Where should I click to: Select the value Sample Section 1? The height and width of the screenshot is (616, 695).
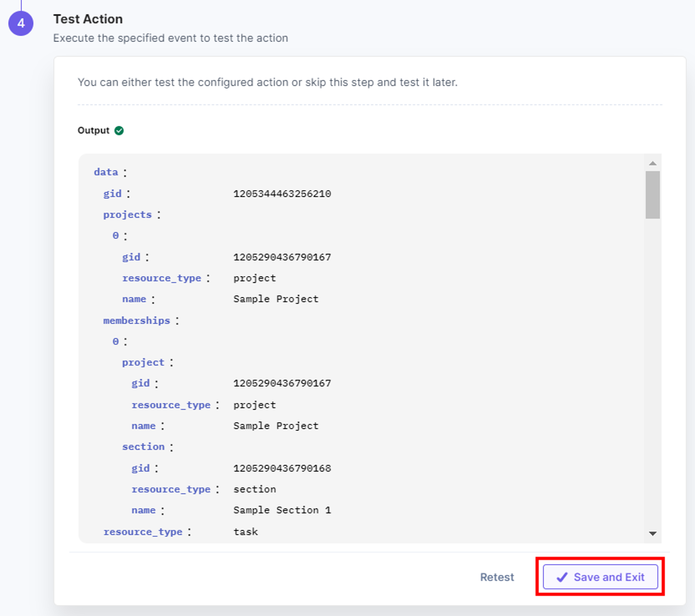(x=282, y=510)
